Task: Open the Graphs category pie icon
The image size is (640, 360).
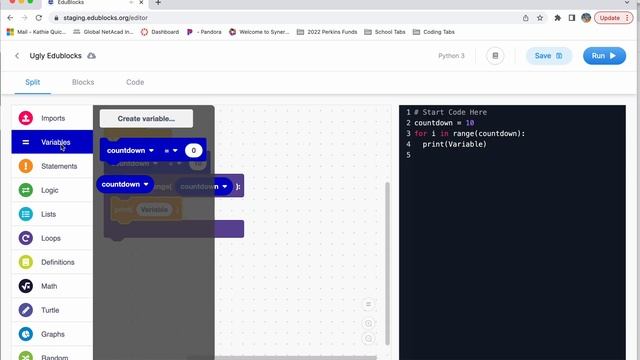Action: [26, 334]
